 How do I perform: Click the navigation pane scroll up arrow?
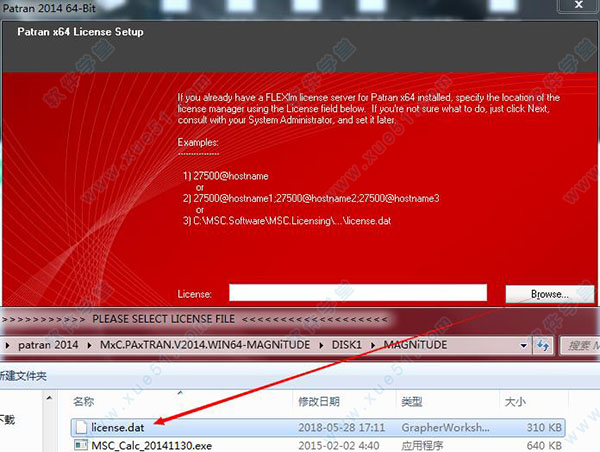pyautogui.click(x=49, y=398)
